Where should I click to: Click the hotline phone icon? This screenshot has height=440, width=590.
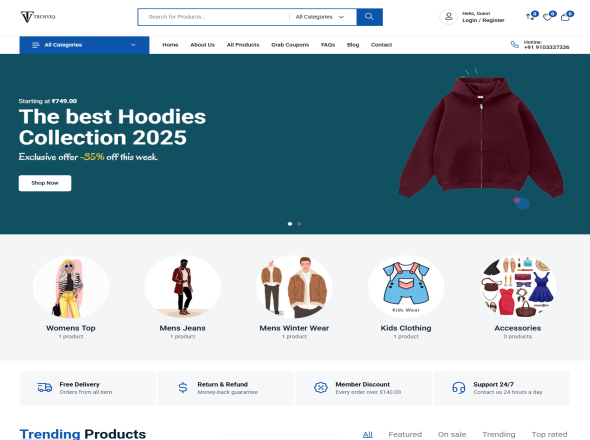(x=514, y=44)
